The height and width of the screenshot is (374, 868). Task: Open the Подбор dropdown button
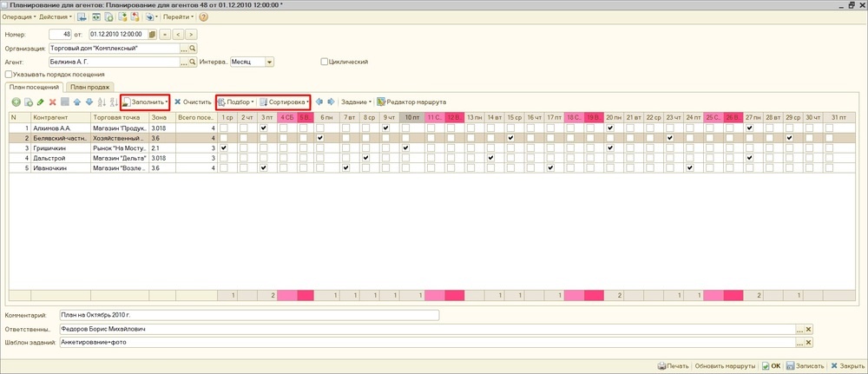236,102
